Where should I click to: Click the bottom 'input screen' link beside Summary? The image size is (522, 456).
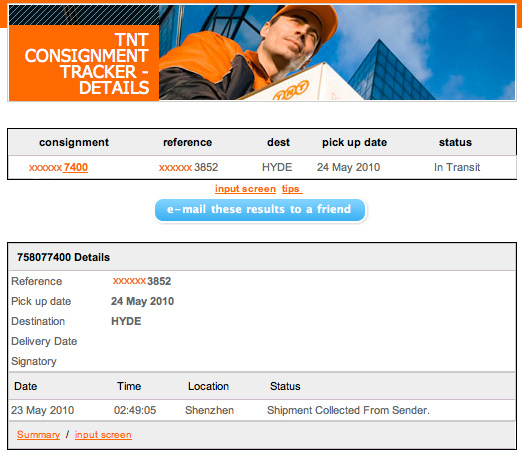click(x=103, y=435)
